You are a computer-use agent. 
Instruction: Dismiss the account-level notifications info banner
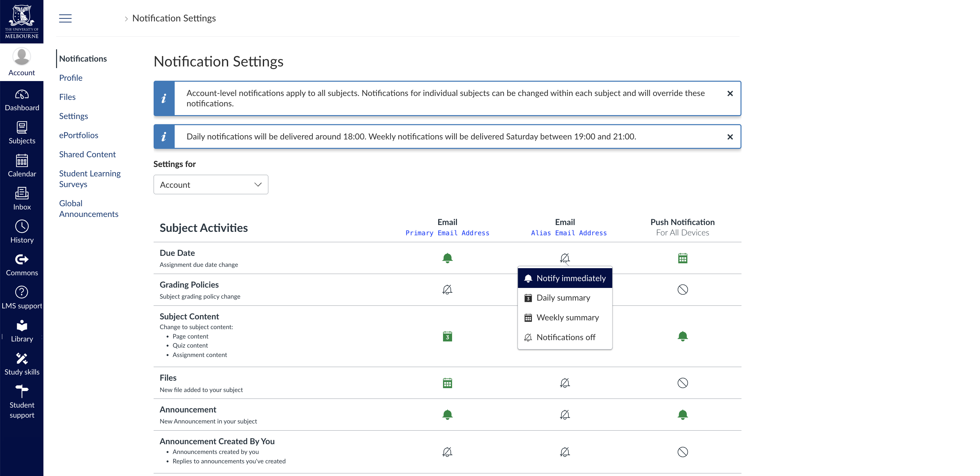point(730,94)
